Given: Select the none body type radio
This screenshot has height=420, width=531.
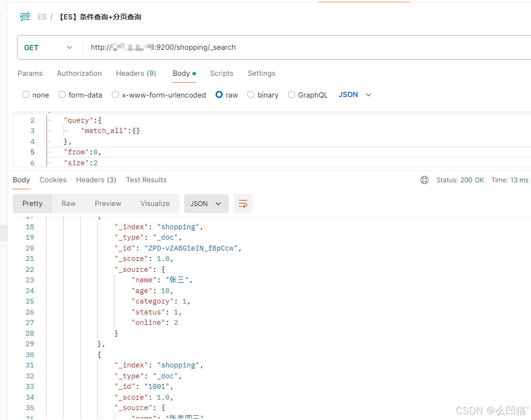Looking at the screenshot, I should coord(26,95).
